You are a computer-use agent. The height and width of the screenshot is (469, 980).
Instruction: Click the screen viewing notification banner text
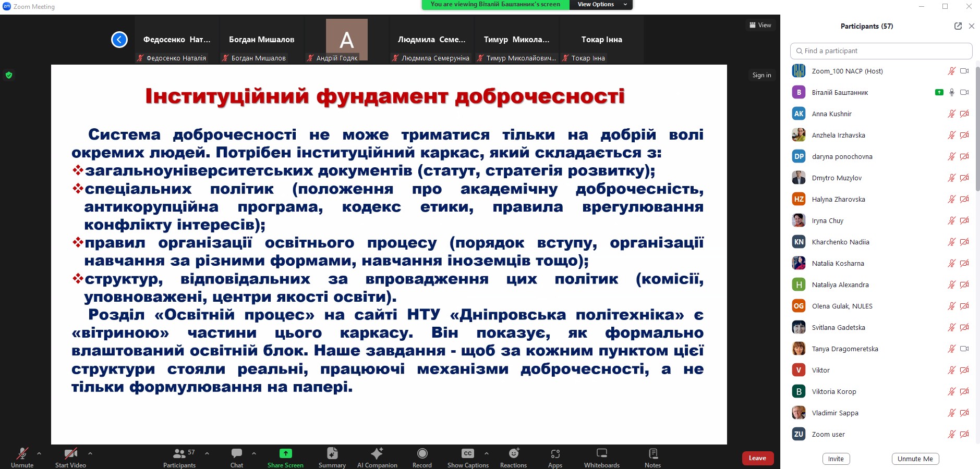(x=495, y=4)
